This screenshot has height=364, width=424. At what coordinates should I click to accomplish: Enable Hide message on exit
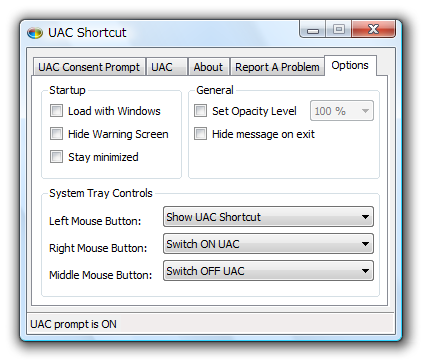[200, 134]
